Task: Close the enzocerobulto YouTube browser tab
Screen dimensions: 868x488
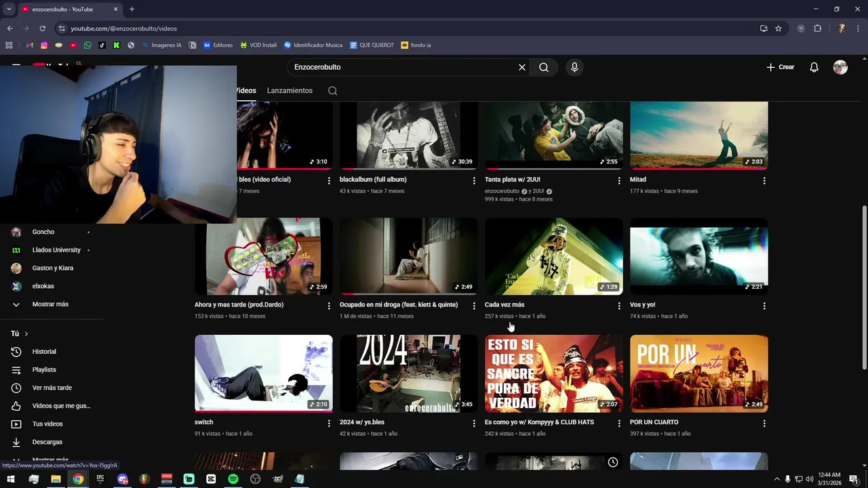Action: tap(115, 9)
